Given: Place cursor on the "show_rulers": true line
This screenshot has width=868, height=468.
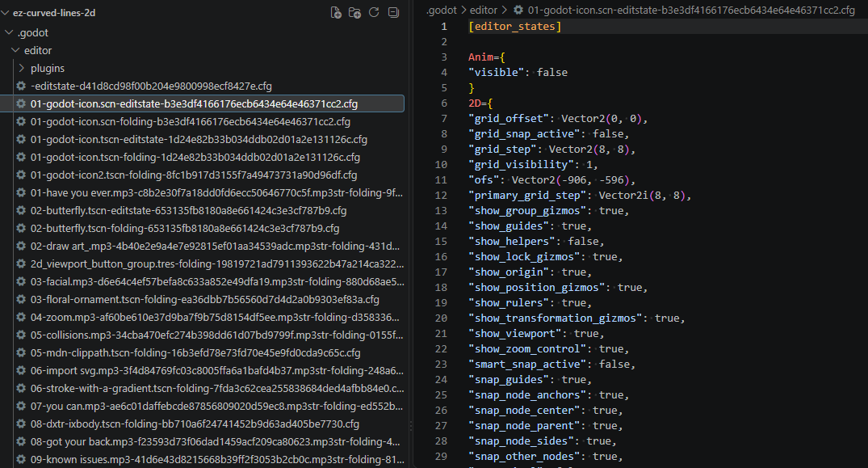Looking at the screenshot, I should point(530,303).
